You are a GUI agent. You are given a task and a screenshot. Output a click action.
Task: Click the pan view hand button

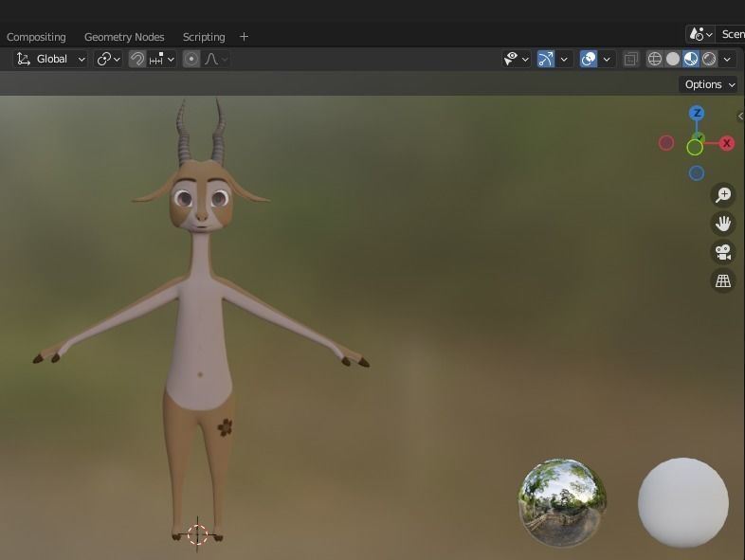pos(722,224)
